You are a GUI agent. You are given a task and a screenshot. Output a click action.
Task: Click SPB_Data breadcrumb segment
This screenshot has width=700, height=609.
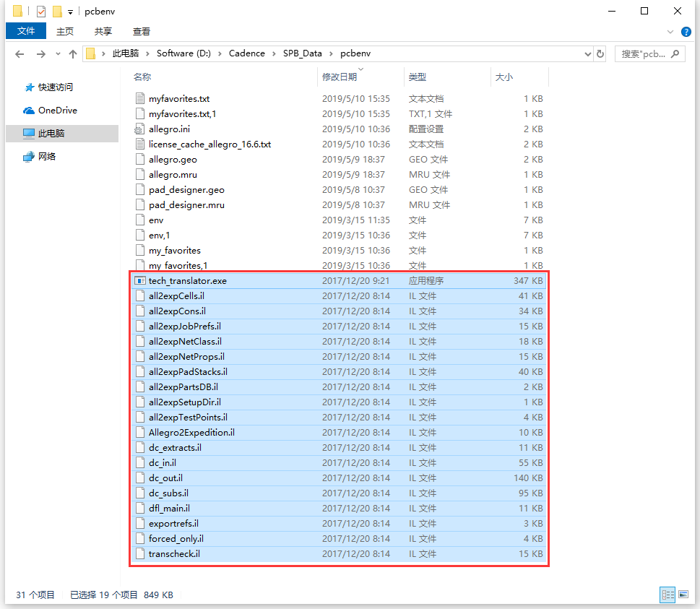pos(302,53)
